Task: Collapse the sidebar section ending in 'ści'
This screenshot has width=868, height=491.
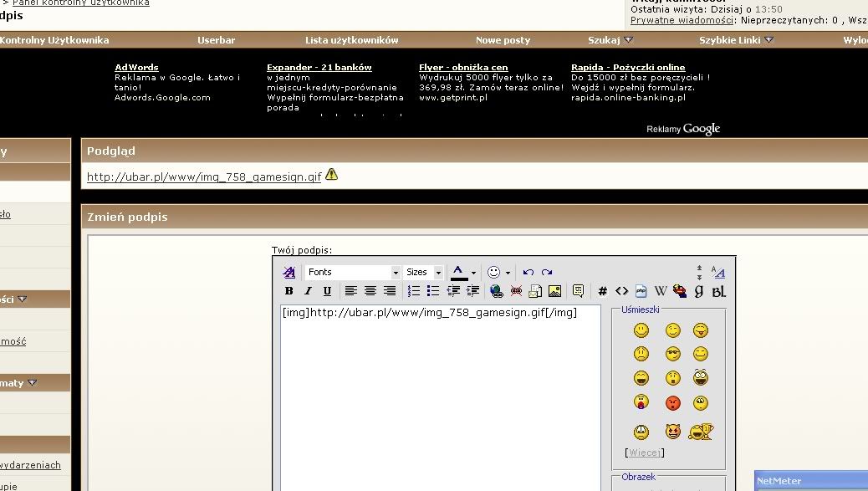Action: pyautogui.click(x=22, y=299)
